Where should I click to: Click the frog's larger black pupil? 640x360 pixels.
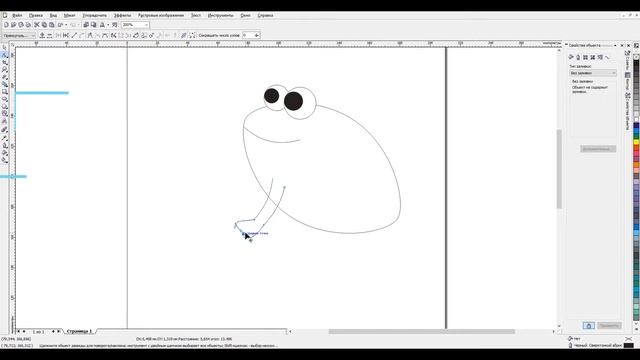coord(293,101)
